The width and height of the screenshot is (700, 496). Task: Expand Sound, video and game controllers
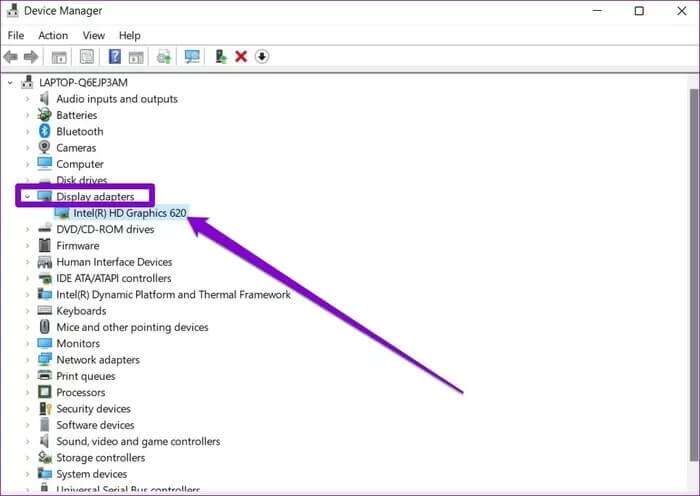pos(27,441)
